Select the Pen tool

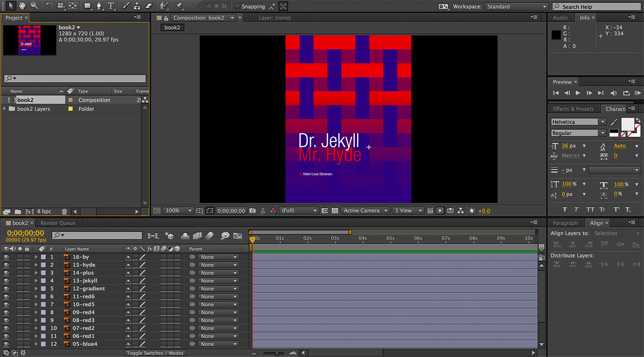99,6
